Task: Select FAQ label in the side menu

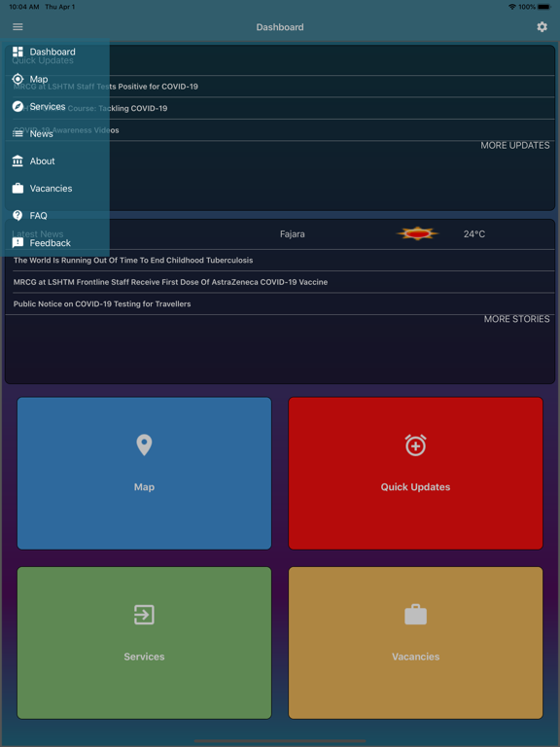Action: (38, 215)
